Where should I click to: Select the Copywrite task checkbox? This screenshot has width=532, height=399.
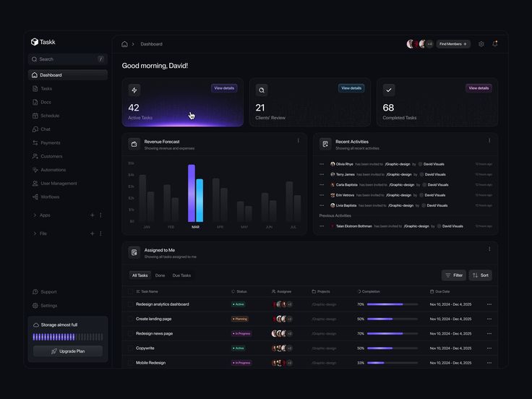click(130, 348)
